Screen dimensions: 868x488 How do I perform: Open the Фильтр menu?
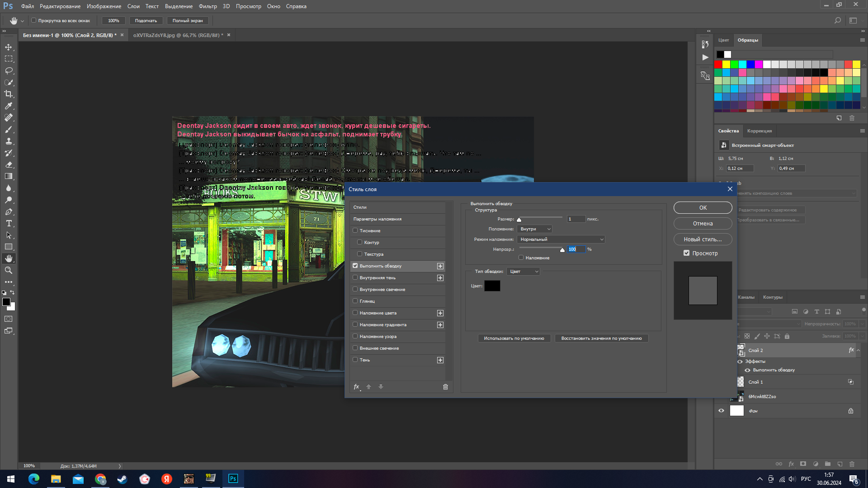(x=208, y=6)
